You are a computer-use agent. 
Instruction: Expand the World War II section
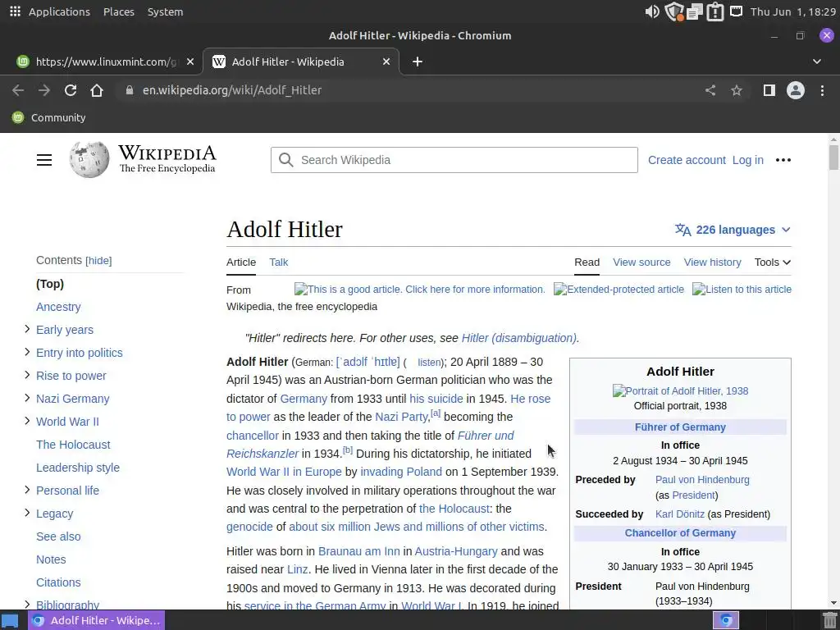[27, 421]
